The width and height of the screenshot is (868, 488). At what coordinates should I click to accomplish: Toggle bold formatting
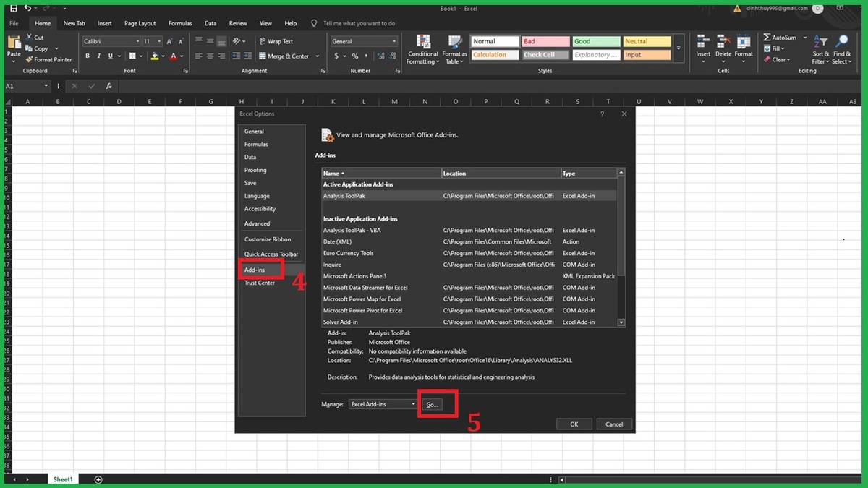coord(87,55)
